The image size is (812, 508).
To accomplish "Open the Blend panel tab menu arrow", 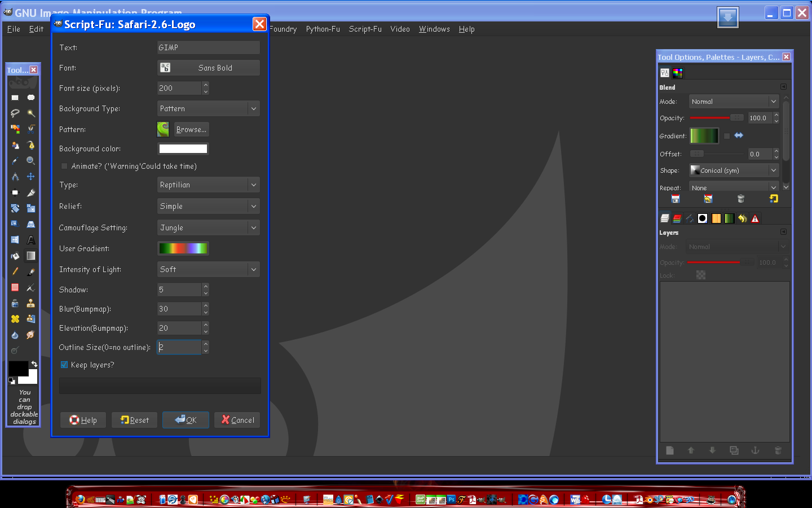I will click(783, 87).
